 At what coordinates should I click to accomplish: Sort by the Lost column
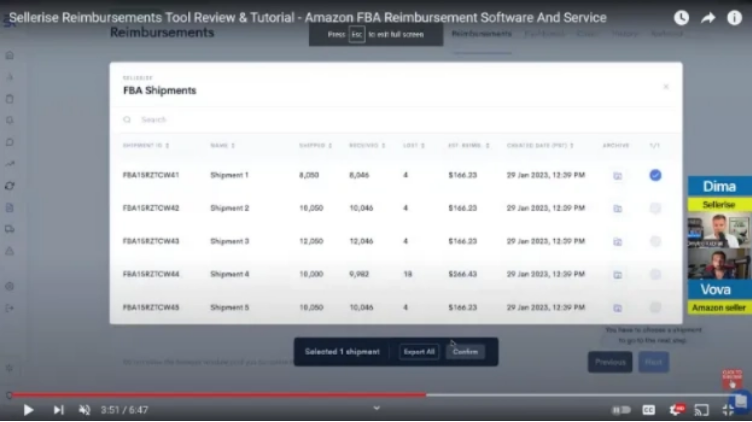414,145
